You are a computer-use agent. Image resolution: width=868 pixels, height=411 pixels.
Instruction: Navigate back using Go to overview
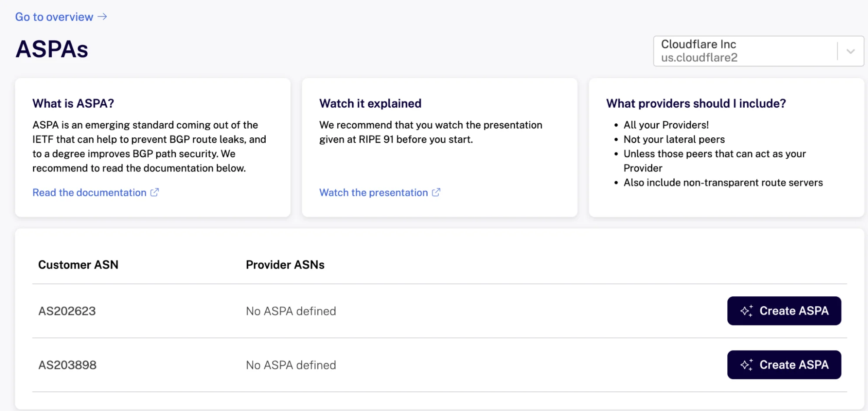[53, 17]
